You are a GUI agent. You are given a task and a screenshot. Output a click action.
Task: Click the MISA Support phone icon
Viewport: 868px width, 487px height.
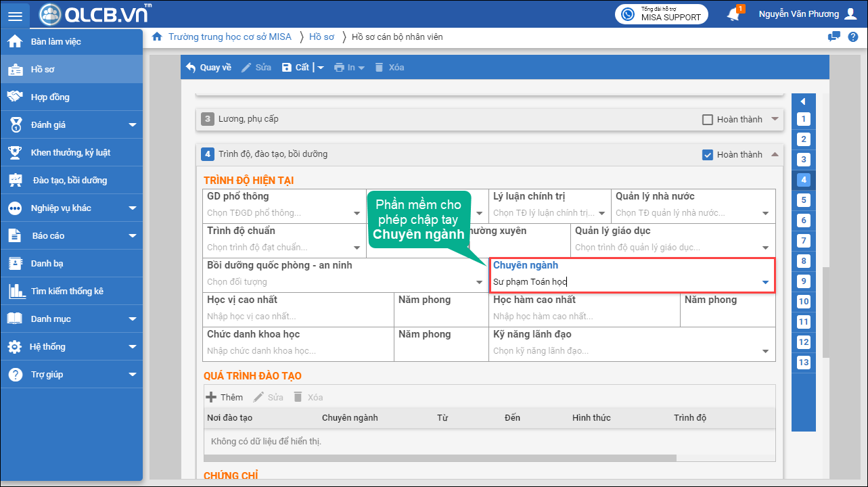coord(628,14)
